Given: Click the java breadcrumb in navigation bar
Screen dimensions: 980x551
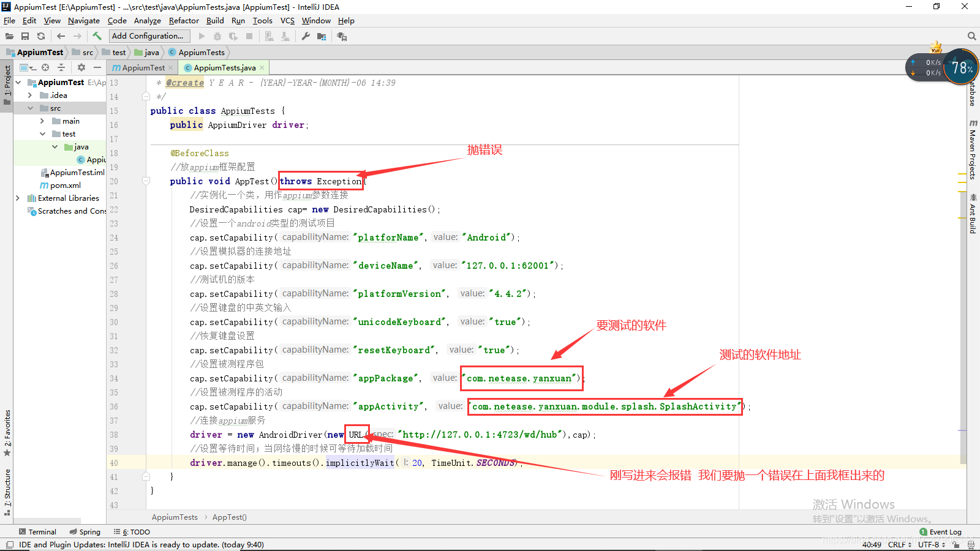Looking at the screenshot, I should coord(147,52).
